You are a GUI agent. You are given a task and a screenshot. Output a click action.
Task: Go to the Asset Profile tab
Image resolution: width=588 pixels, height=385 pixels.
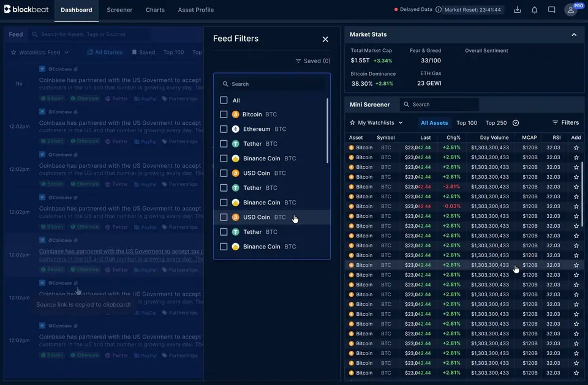(x=196, y=10)
